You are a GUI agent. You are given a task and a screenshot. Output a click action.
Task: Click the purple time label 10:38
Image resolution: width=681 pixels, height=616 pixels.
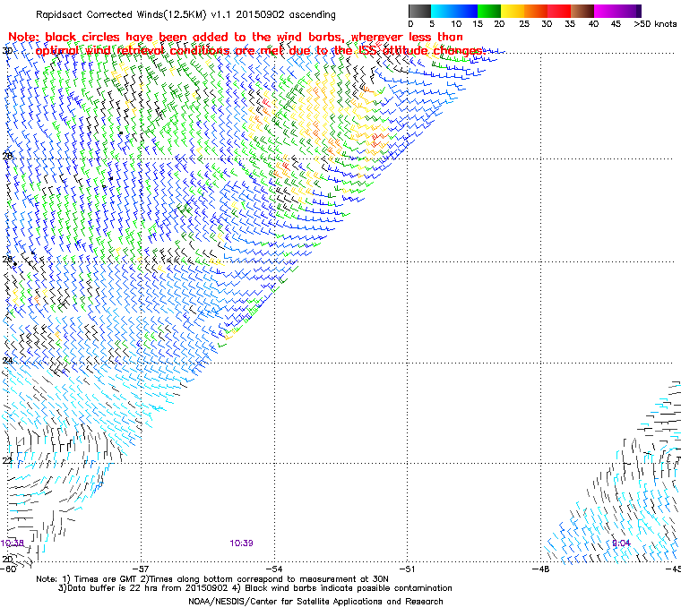tap(13, 543)
